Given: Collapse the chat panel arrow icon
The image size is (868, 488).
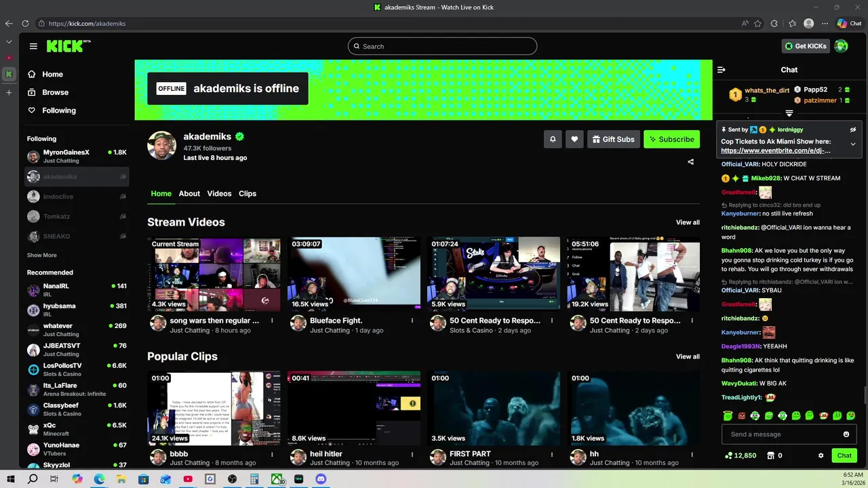Looking at the screenshot, I should tap(722, 70).
